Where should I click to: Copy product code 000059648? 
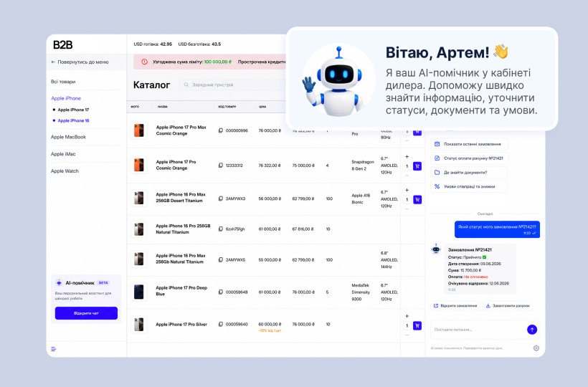[221, 292]
